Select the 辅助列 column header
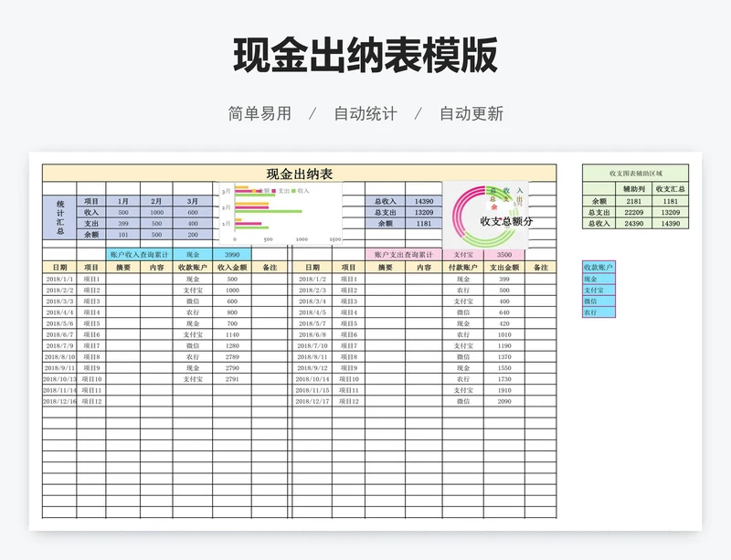The image size is (731, 560). tap(633, 189)
